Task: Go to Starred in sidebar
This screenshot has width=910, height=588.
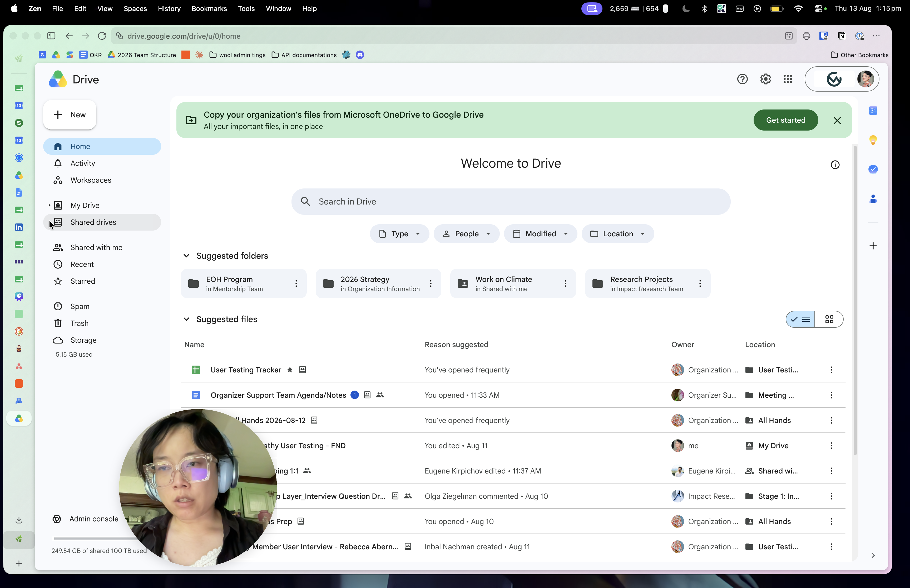Action: click(102, 281)
